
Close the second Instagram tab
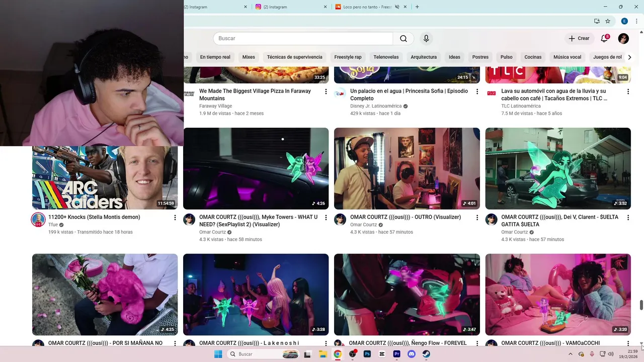point(325,7)
